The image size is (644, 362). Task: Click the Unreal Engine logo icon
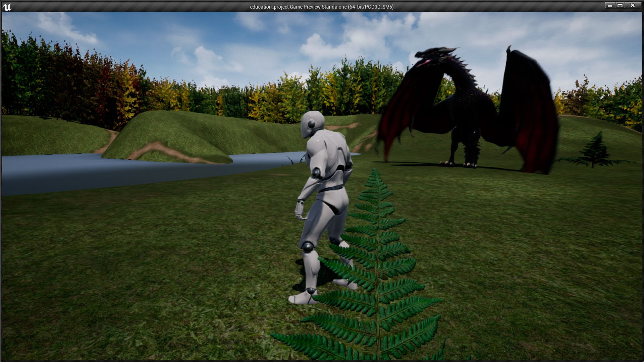[x=7, y=7]
